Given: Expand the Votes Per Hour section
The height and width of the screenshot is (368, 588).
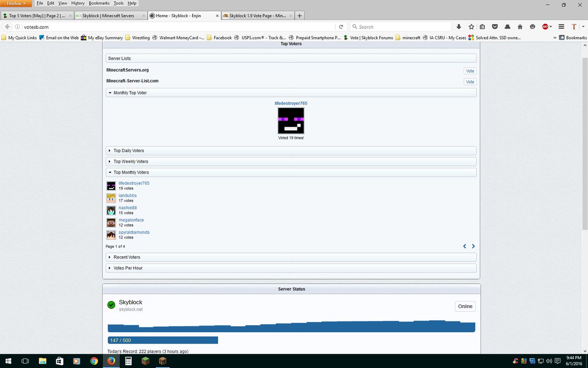Looking at the screenshot, I should [291, 268].
